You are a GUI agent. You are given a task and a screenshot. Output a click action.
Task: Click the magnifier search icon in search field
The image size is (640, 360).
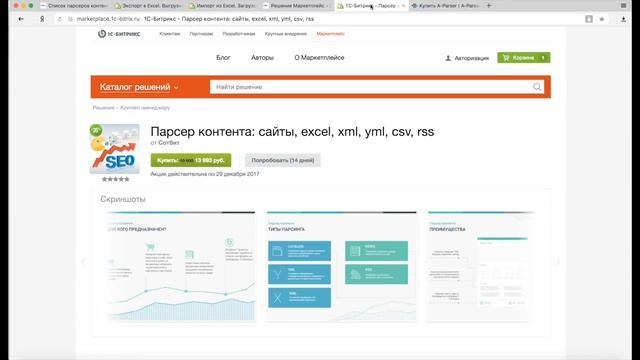tap(537, 87)
